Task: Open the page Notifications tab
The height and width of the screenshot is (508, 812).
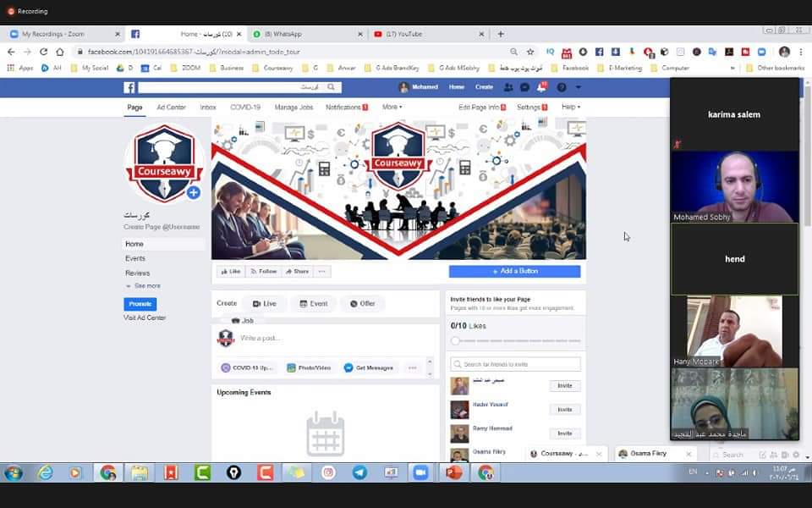Action: point(347,108)
